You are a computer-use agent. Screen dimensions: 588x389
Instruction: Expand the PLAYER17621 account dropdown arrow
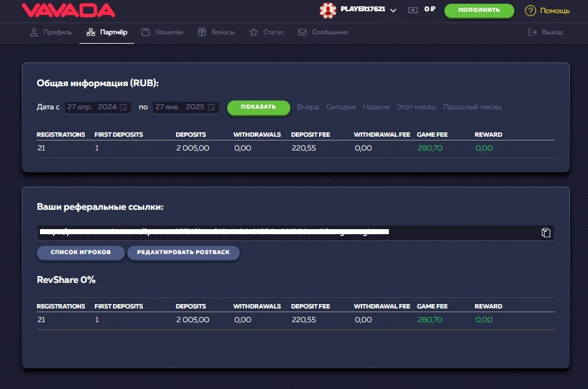tap(393, 11)
